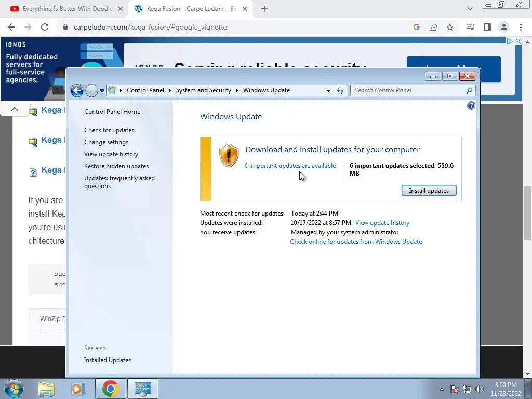The width and height of the screenshot is (532, 399).
Task: Collapse the ad using up chevron
Action: coord(14,109)
